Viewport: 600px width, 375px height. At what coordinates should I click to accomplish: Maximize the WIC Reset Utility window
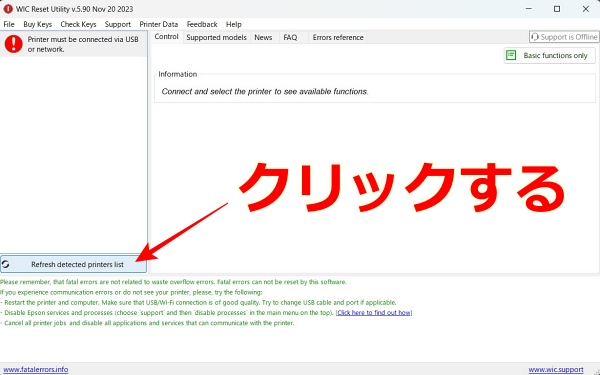(x=557, y=9)
